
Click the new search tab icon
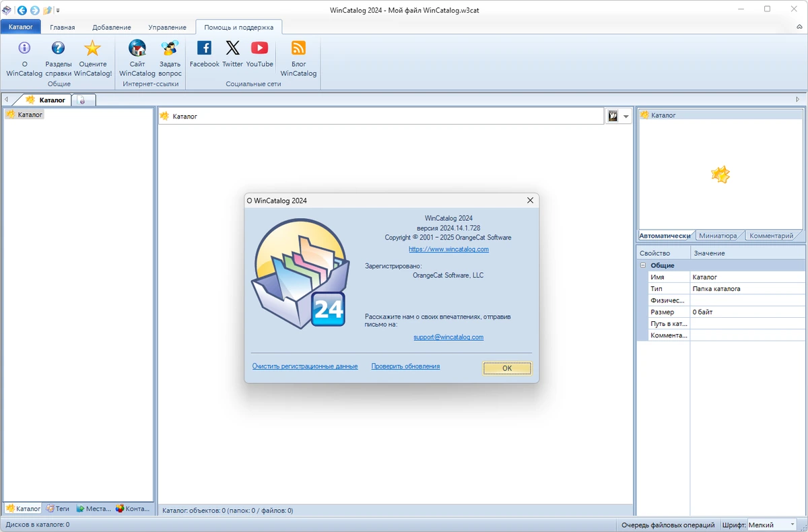(82, 100)
